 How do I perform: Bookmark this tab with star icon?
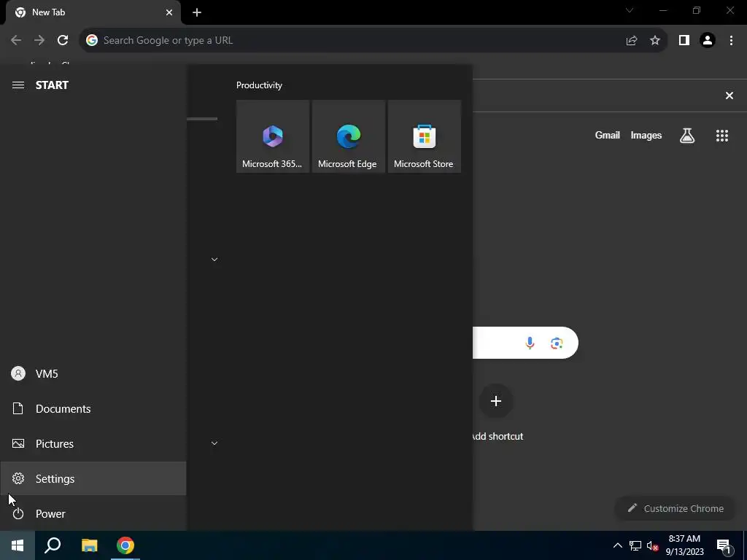[655, 41]
